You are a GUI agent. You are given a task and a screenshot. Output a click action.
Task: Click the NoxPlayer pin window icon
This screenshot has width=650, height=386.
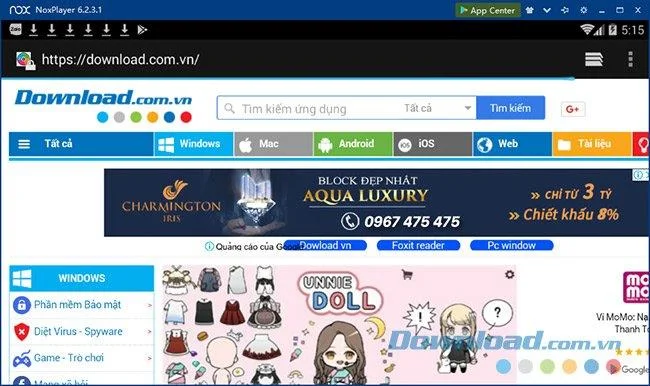tap(565, 10)
